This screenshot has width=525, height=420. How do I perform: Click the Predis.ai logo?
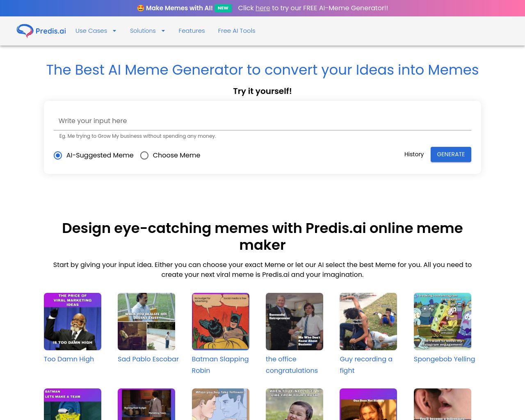[x=41, y=31]
